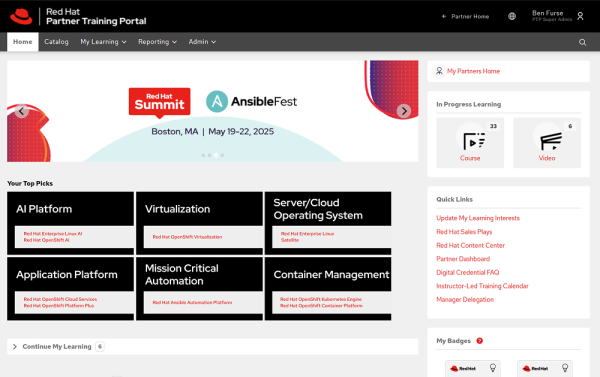The height and width of the screenshot is (377, 600).
Task: Open the in-progress Video icon
Action: tap(551, 140)
